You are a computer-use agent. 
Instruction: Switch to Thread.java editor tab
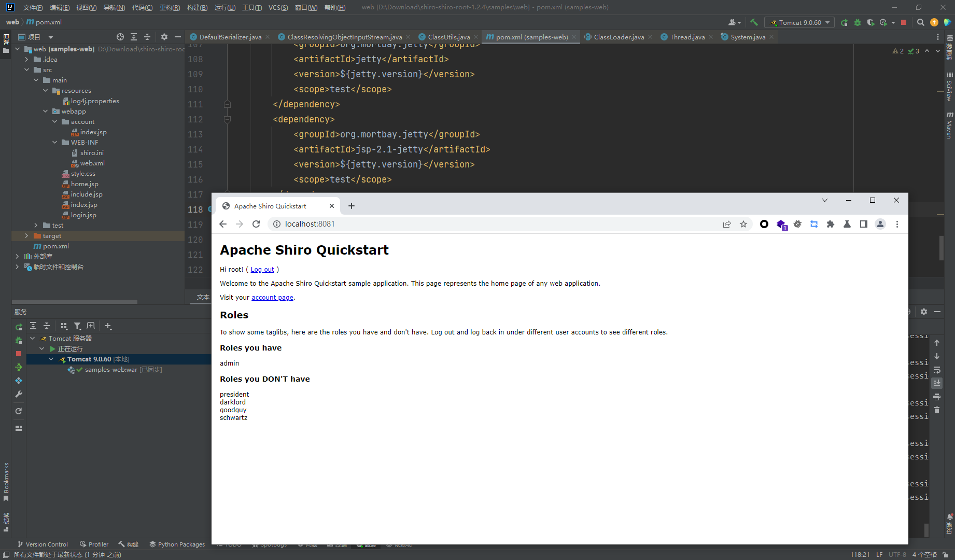pos(687,37)
